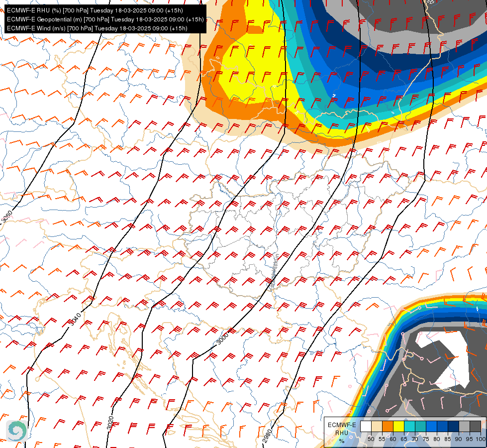Select the beige 50-55% legend swatch

[x=377, y=426]
